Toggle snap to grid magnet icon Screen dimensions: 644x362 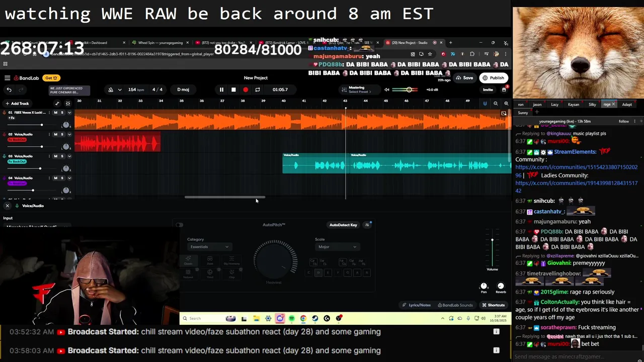coord(485,104)
